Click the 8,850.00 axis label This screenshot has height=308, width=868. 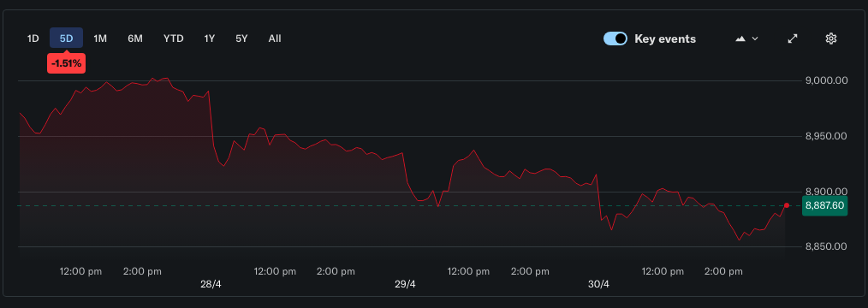(x=827, y=246)
